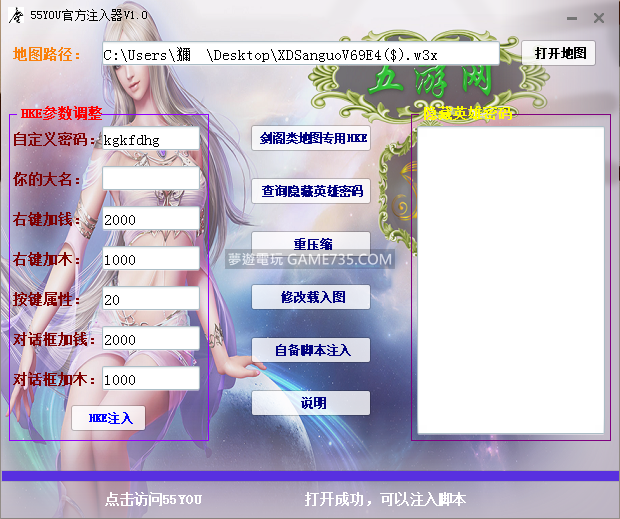Click the 自定义密码 input field
The width and height of the screenshot is (620, 519).
pyautogui.click(x=151, y=139)
